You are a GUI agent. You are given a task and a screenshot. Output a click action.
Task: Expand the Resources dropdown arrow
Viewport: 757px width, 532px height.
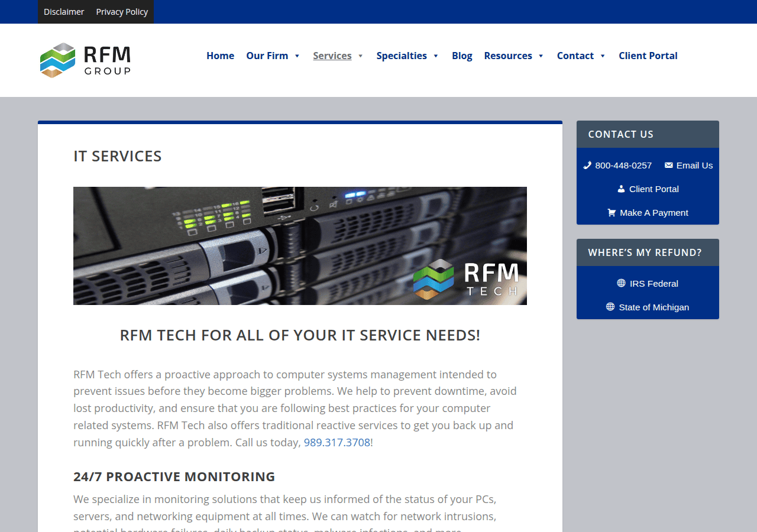click(541, 56)
